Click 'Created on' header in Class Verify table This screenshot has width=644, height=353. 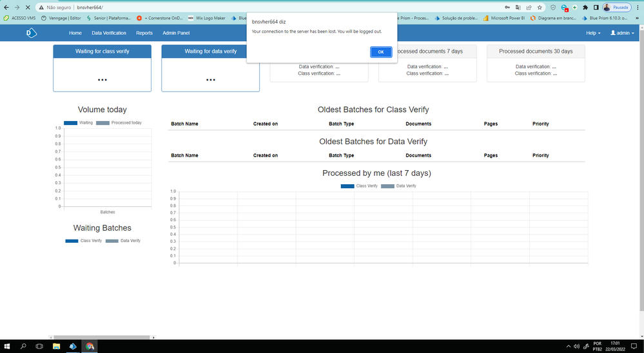point(266,124)
